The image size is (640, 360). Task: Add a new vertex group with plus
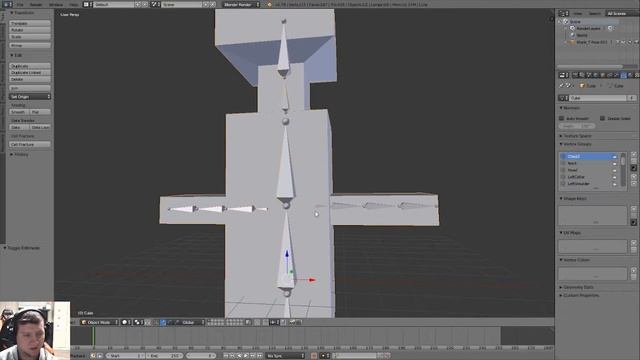click(634, 155)
